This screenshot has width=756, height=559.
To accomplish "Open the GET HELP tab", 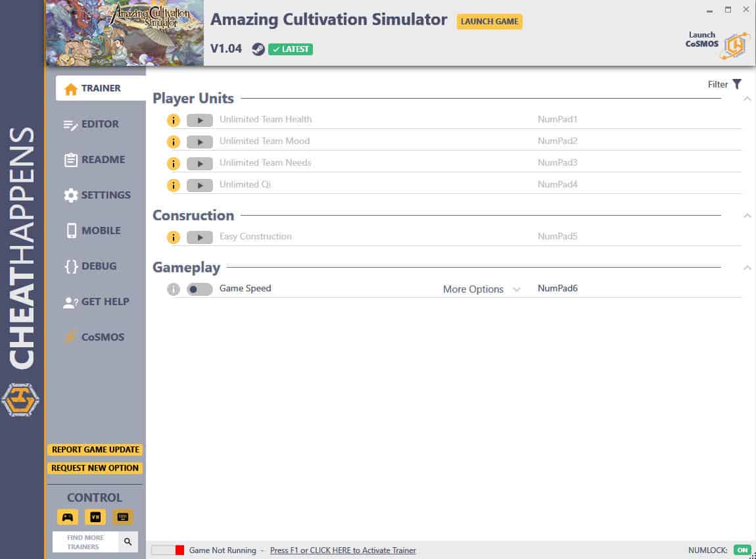I will pyautogui.click(x=96, y=302).
